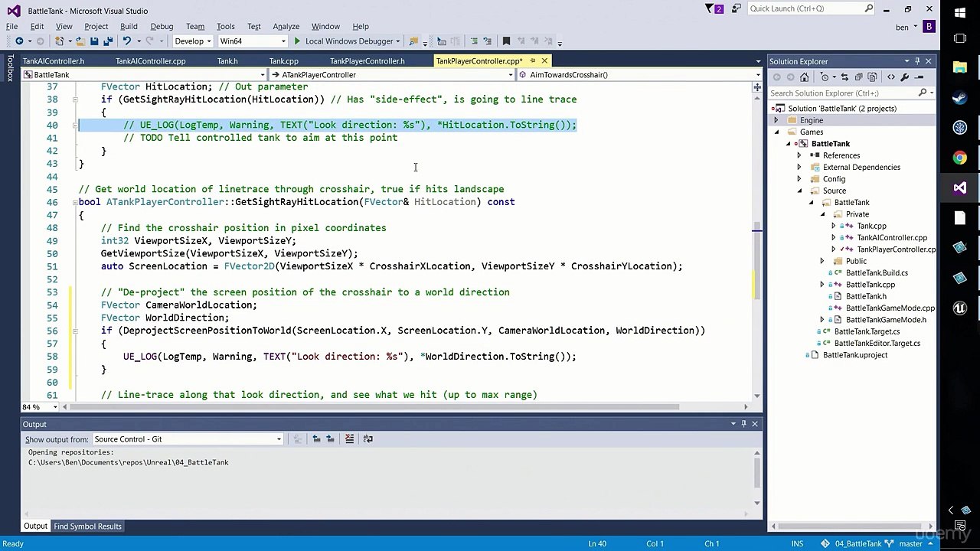Select BattleTank.Build.cs in Solution Explorer
Image resolution: width=980 pixels, height=551 pixels.
tap(877, 272)
